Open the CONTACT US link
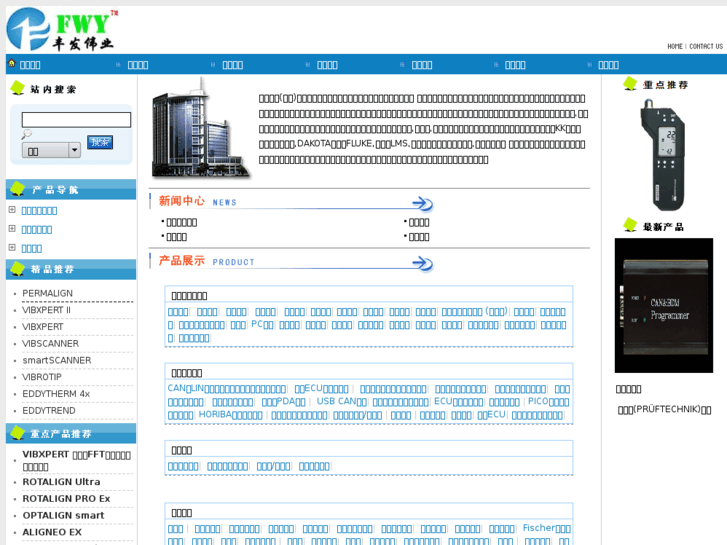The image size is (727, 545). tap(706, 47)
